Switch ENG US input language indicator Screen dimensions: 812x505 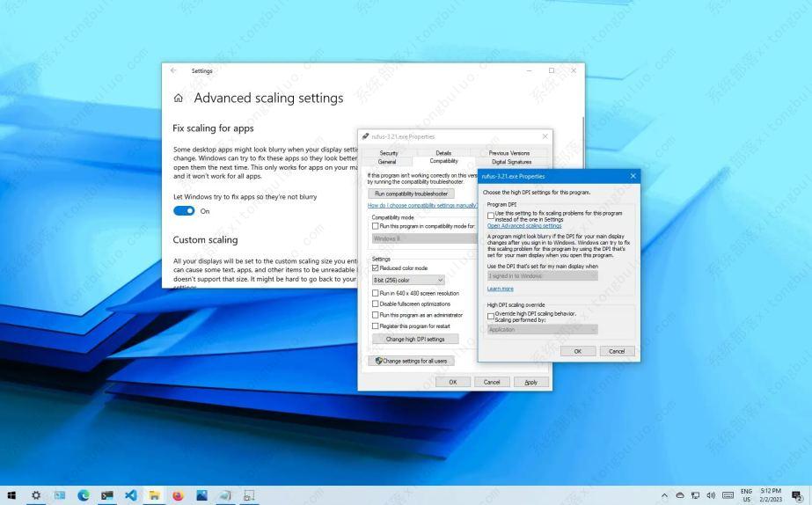(746, 495)
